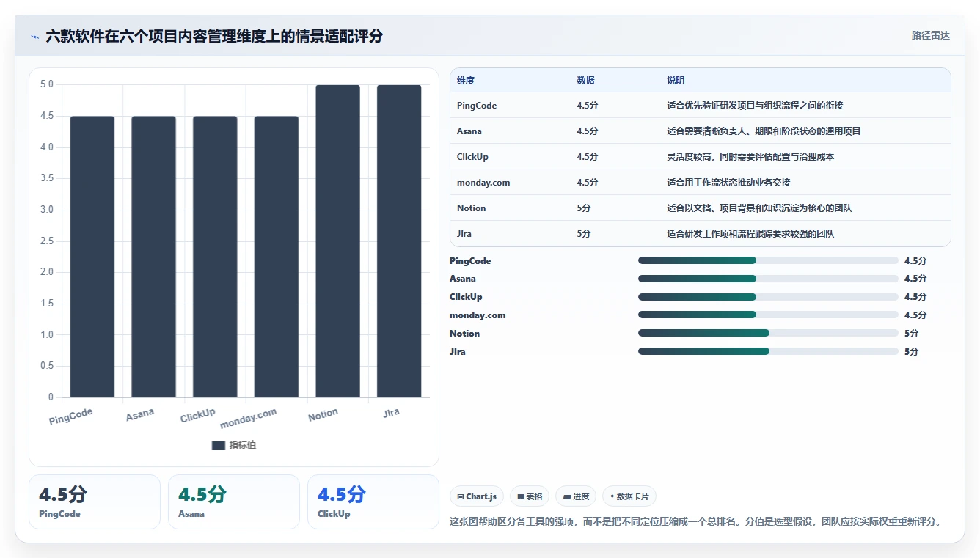Click description 灵活度较高，同时需要评估配置与治理成本
This screenshot has height=558, width=980.
tap(750, 157)
